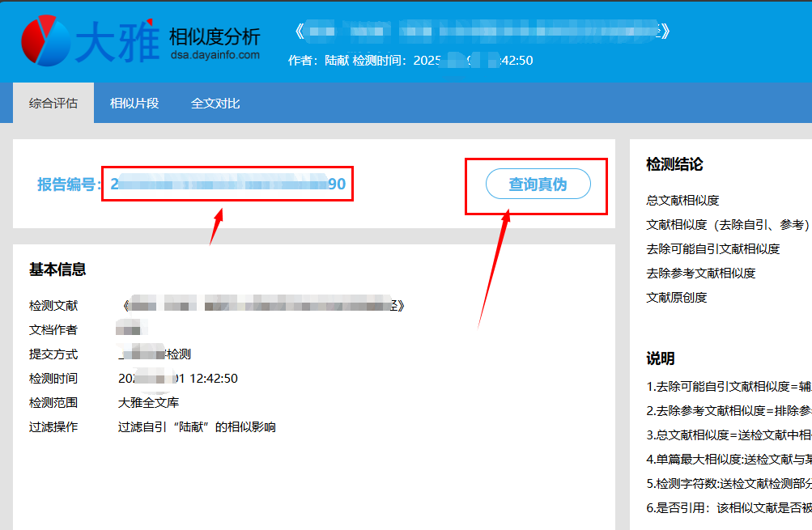This screenshot has width=812, height=530.
Task: Switch to the 综合评估 tab
Action: coord(53,104)
